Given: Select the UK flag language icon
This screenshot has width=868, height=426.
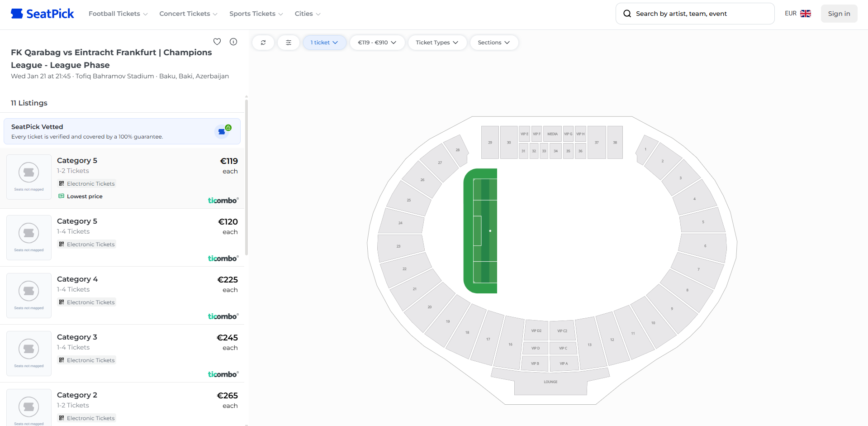Looking at the screenshot, I should 806,14.
